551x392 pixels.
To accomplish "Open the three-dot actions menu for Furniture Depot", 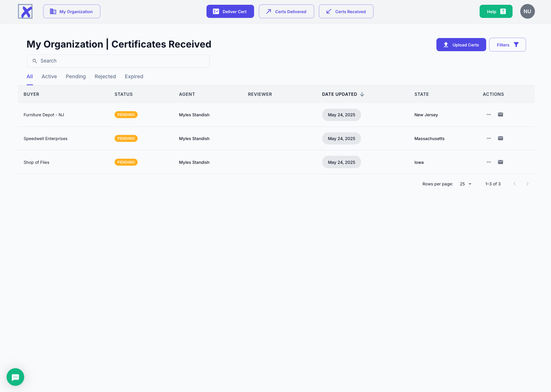I will (x=489, y=115).
